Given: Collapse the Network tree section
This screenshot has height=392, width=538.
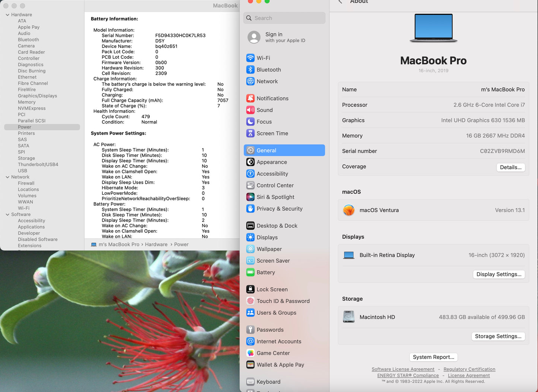Looking at the screenshot, I should click(x=7, y=177).
